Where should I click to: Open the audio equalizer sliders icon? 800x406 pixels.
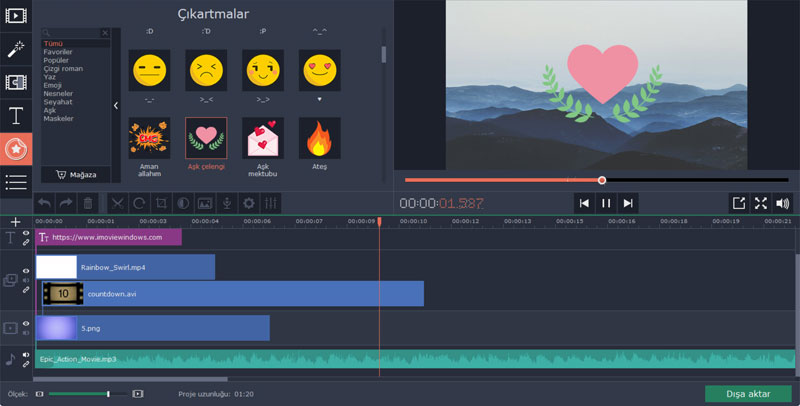(x=271, y=204)
